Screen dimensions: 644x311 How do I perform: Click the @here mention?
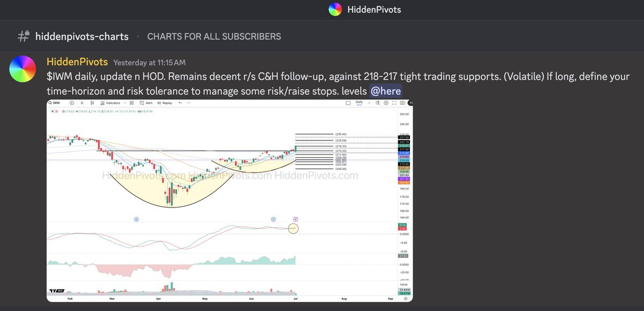pyautogui.click(x=386, y=91)
